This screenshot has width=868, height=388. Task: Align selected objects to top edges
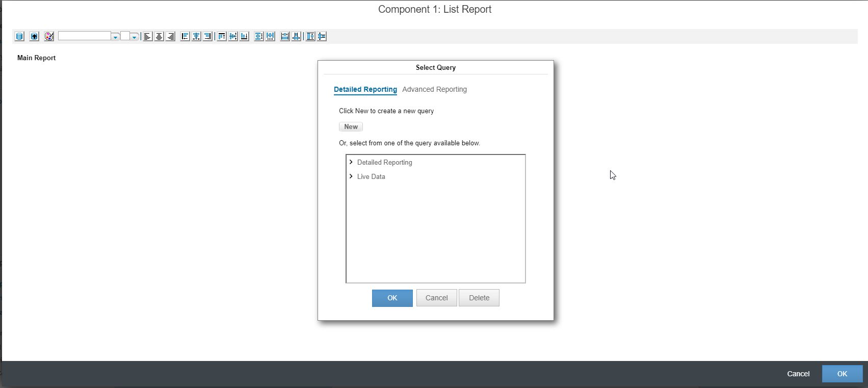(x=222, y=36)
